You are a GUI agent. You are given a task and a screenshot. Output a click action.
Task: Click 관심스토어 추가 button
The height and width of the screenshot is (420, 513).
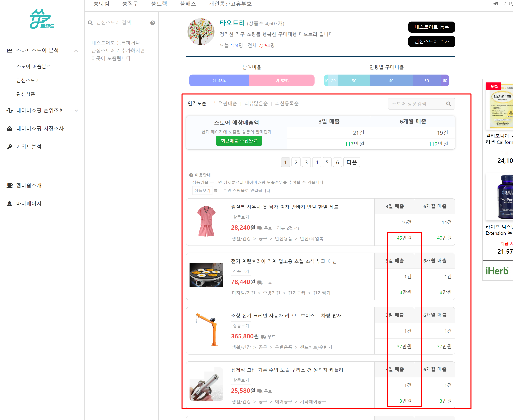(431, 42)
